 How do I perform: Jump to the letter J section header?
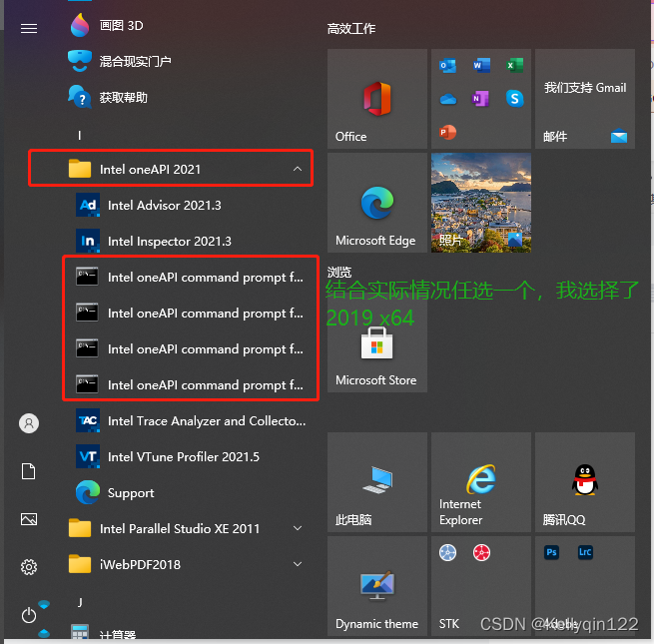(80, 602)
